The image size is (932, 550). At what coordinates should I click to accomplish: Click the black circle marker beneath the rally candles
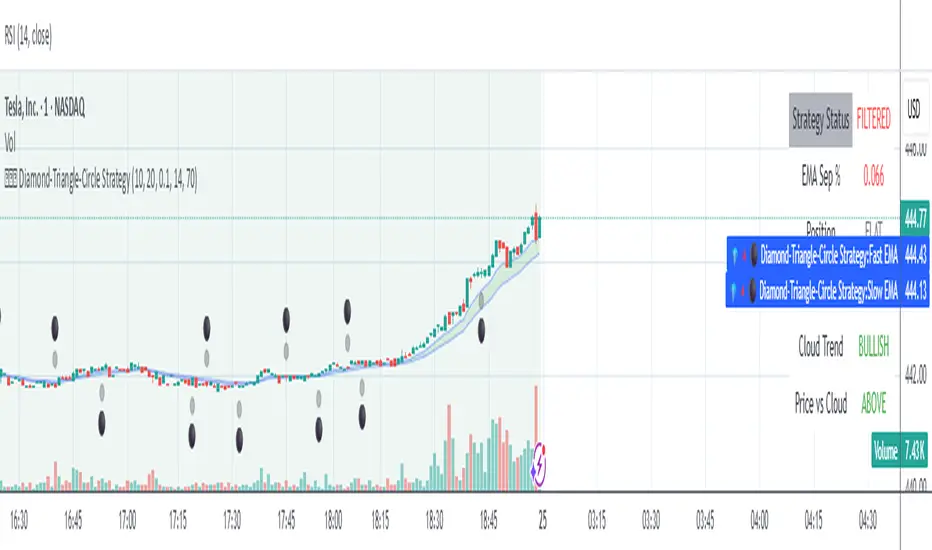[482, 328]
